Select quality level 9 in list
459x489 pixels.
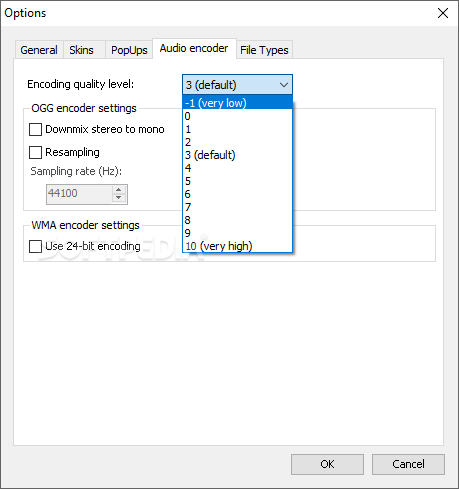[238, 233]
